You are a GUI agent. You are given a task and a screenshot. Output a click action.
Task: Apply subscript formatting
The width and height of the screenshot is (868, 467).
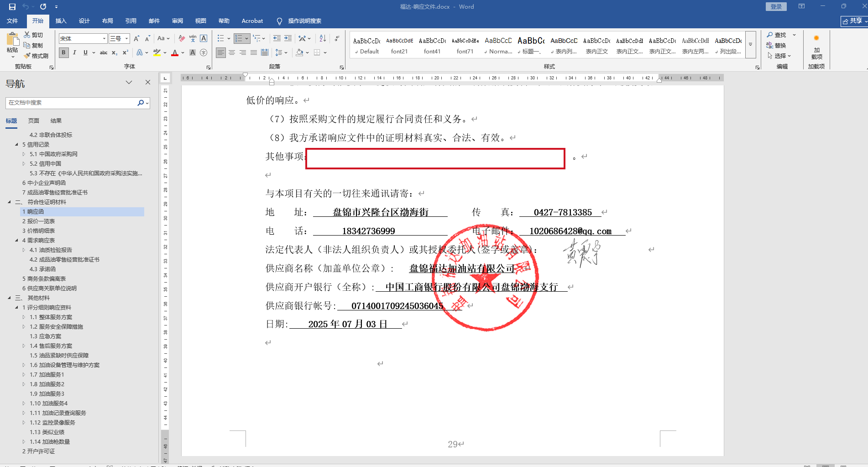(x=115, y=52)
